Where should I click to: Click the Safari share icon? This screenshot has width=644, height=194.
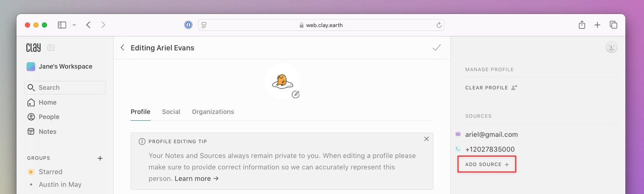(x=582, y=25)
